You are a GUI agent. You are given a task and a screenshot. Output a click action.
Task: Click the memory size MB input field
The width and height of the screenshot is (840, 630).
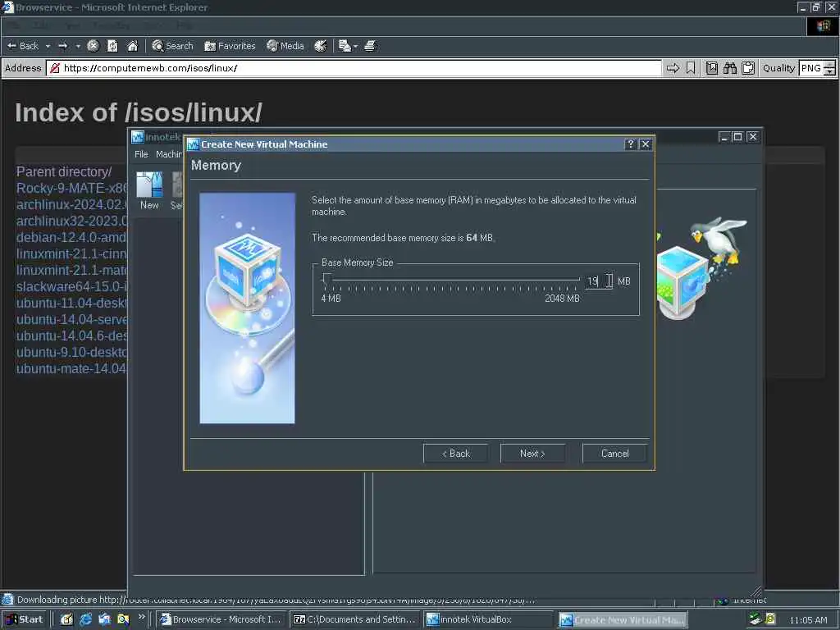[x=598, y=281]
